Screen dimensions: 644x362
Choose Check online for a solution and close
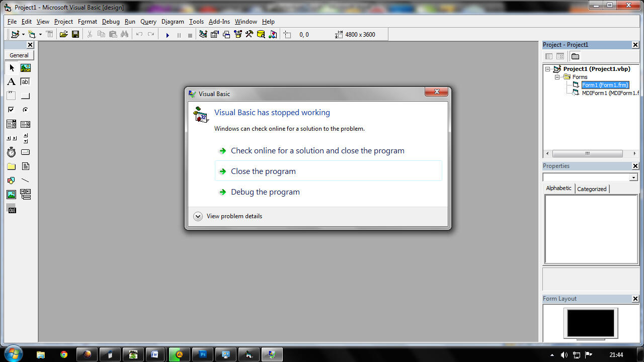coord(329,151)
